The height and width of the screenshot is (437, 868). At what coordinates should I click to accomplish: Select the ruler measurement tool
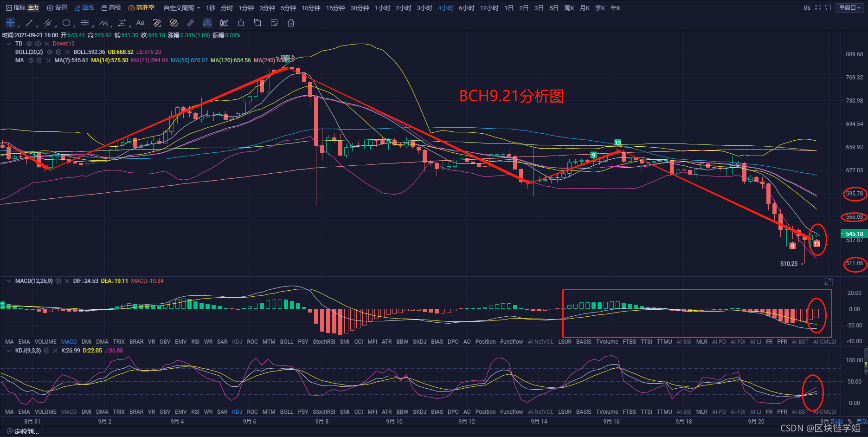point(190,23)
